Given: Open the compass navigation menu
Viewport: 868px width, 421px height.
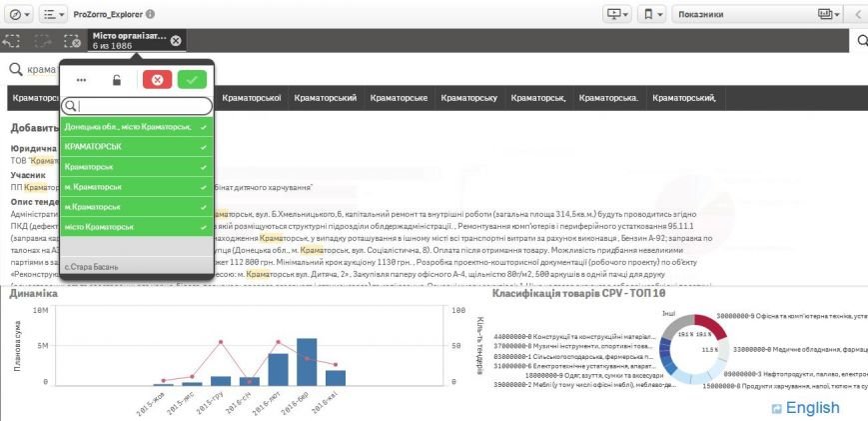Looking at the screenshot, I should 20,14.
